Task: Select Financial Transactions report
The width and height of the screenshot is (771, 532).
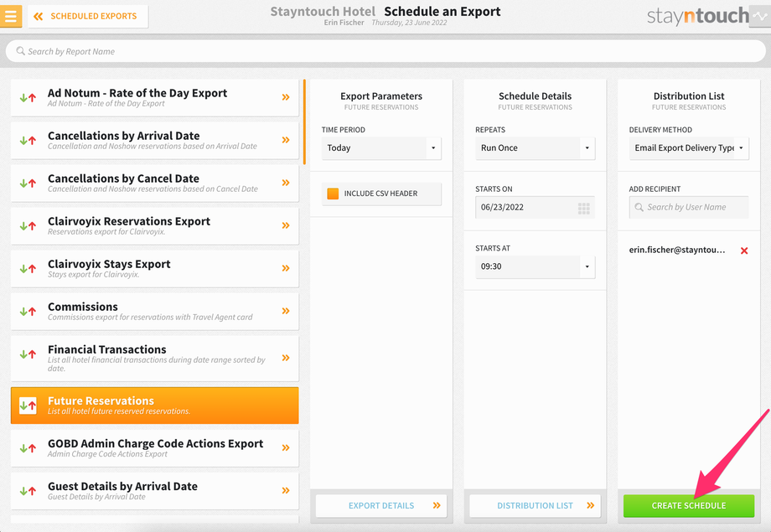Action: coord(154,359)
